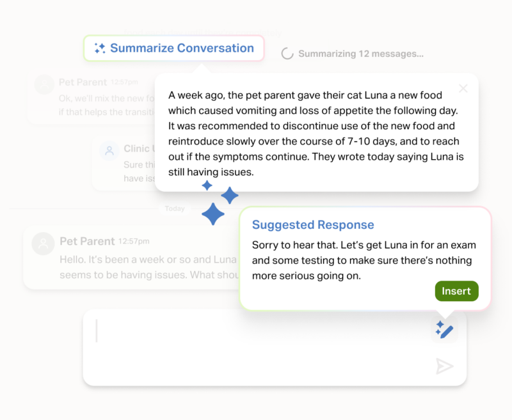Close the conversation summary popup
512x420 pixels.
[x=463, y=89]
